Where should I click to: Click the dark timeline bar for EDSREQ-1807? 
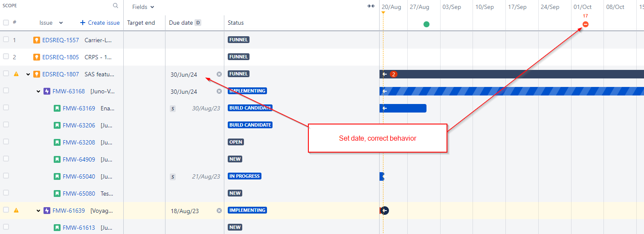click(x=512, y=74)
